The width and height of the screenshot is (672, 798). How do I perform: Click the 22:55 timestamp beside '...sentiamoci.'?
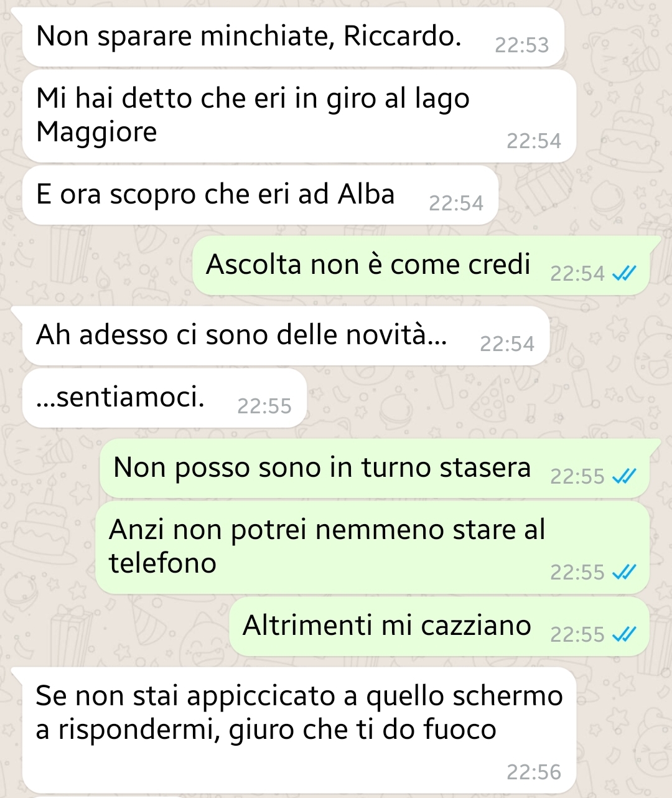pyautogui.click(x=264, y=406)
